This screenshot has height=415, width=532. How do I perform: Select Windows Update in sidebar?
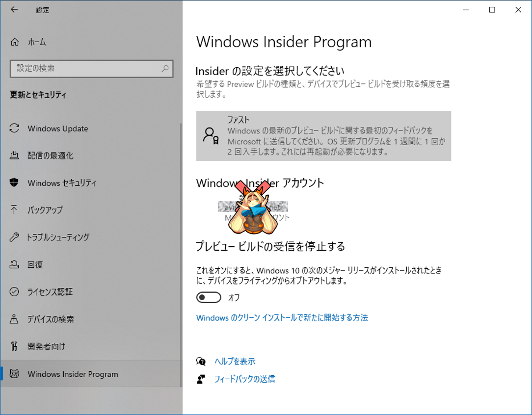pyautogui.click(x=91, y=129)
